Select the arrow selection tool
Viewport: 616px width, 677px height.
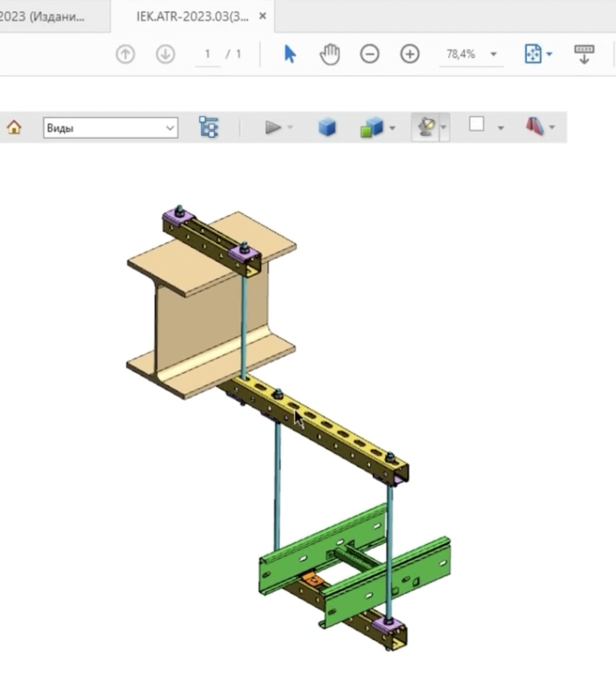[x=290, y=54]
